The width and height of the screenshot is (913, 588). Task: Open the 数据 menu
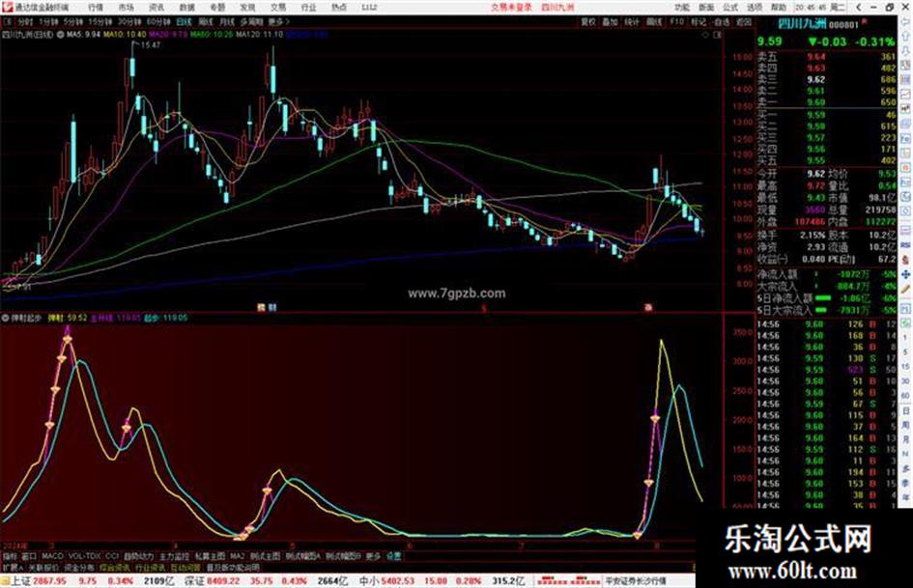[186, 8]
